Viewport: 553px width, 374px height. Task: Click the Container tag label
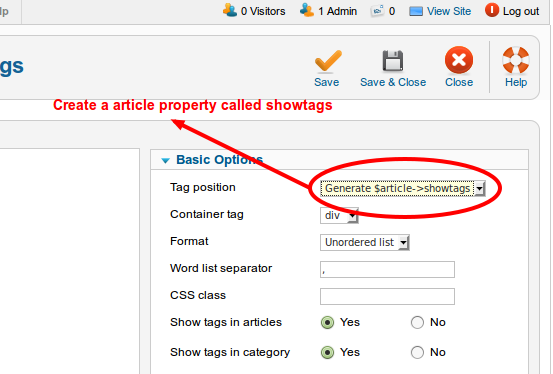pos(207,214)
